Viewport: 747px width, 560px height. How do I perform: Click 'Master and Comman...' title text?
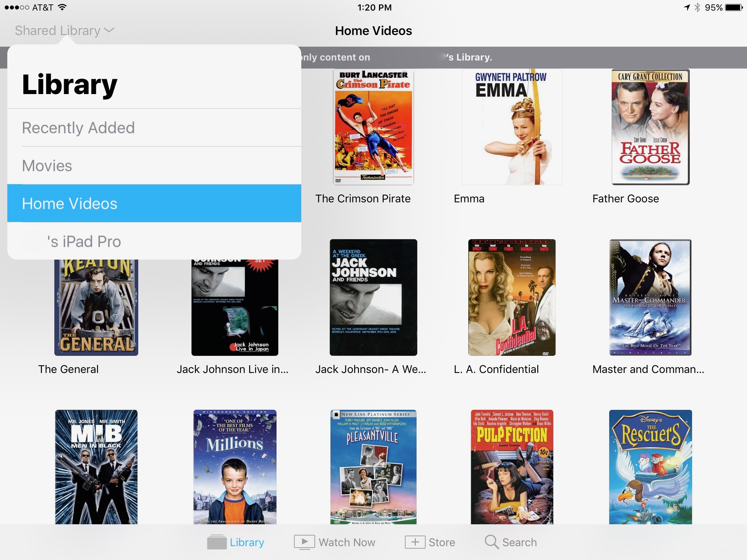pos(648,369)
